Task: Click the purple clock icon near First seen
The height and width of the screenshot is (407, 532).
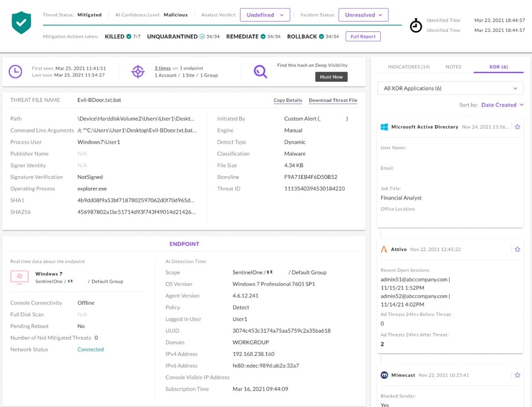Action: (x=16, y=71)
